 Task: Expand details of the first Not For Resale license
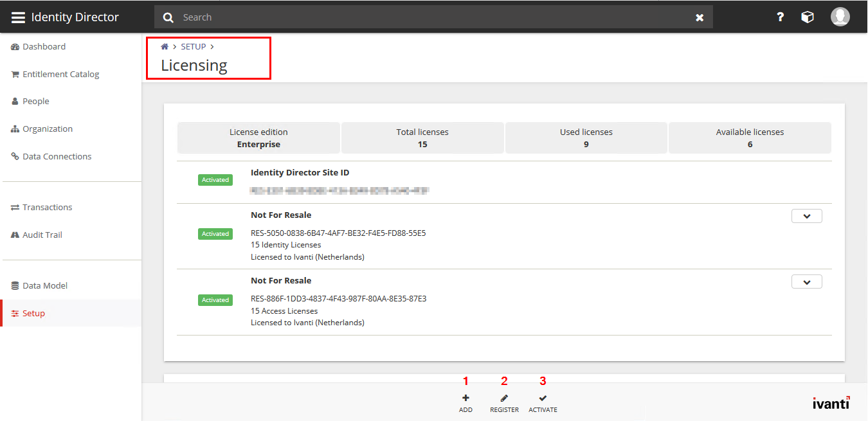tap(806, 216)
